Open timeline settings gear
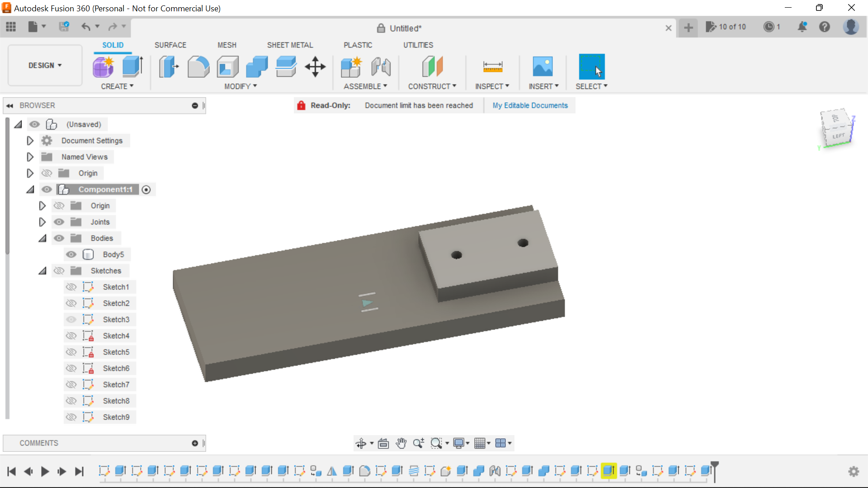 coord(854,472)
